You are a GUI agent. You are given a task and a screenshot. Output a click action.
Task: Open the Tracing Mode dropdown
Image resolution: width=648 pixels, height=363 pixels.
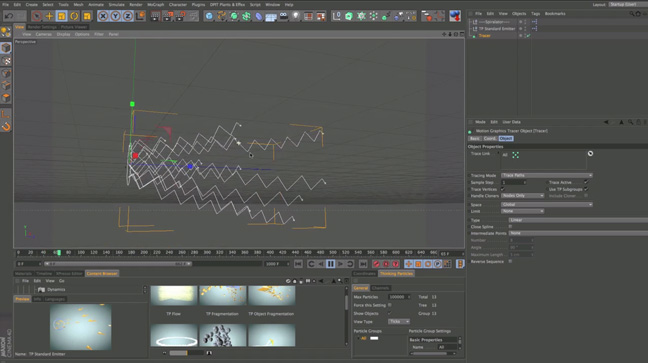(547, 175)
